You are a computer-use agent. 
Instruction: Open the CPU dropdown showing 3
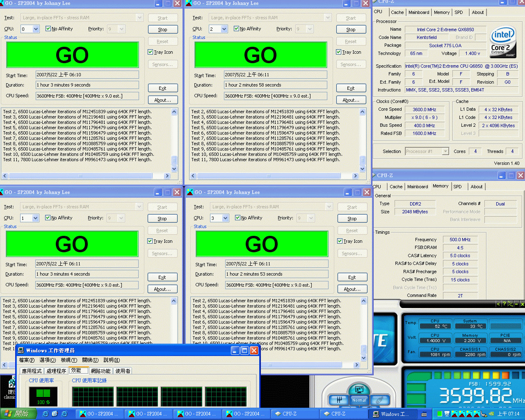[x=225, y=218]
